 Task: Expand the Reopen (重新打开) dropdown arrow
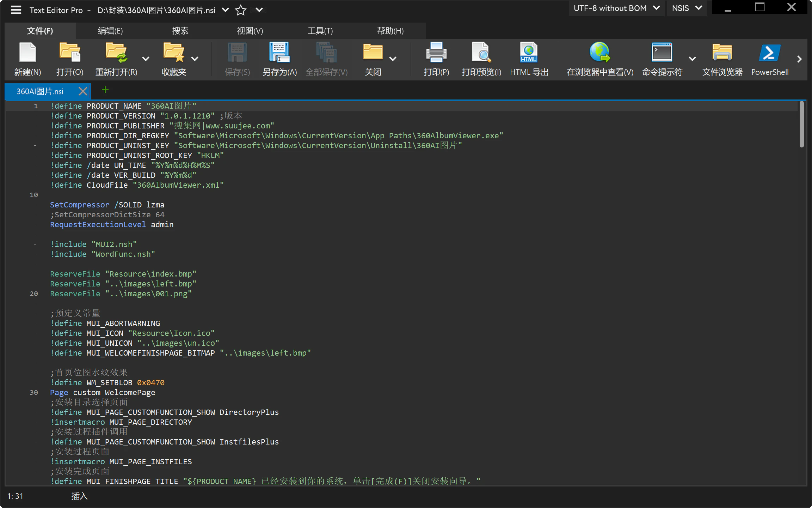point(146,59)
